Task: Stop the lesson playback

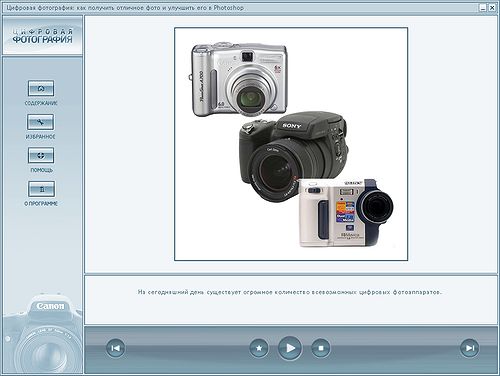Action: pos(321,348)
